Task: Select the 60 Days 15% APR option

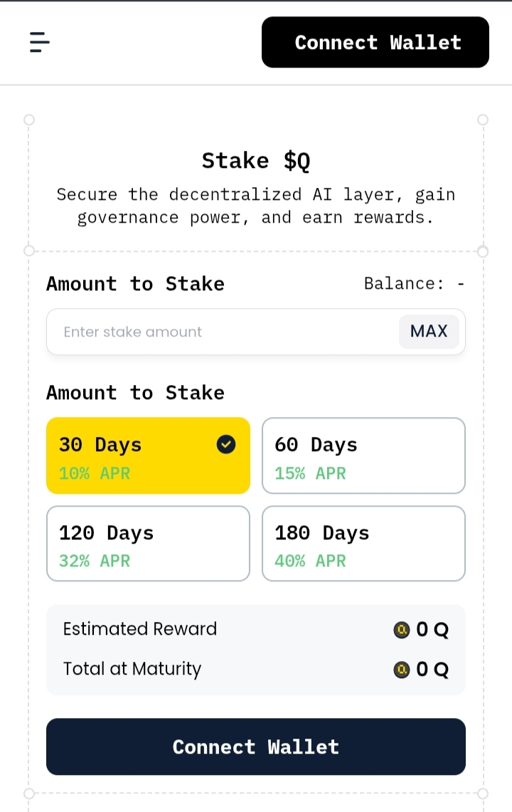Action: (x=363, y=455)
